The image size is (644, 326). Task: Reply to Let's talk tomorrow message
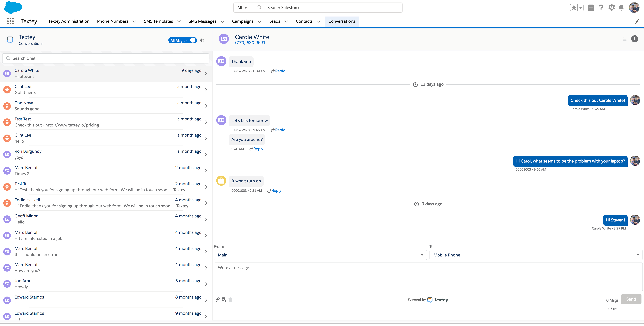click(278, 130)
